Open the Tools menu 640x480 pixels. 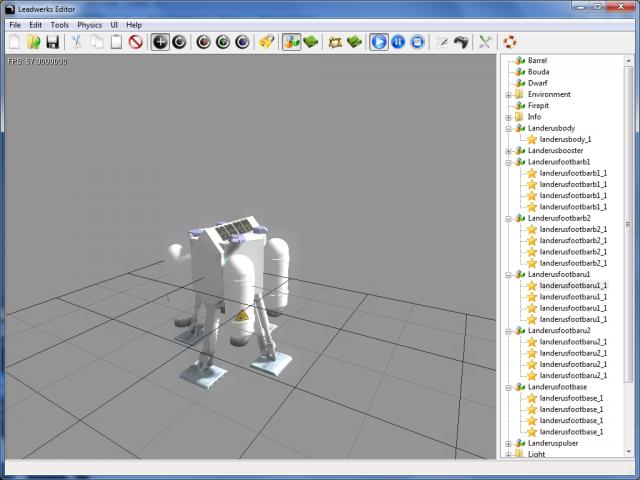[x=60, y=24]
